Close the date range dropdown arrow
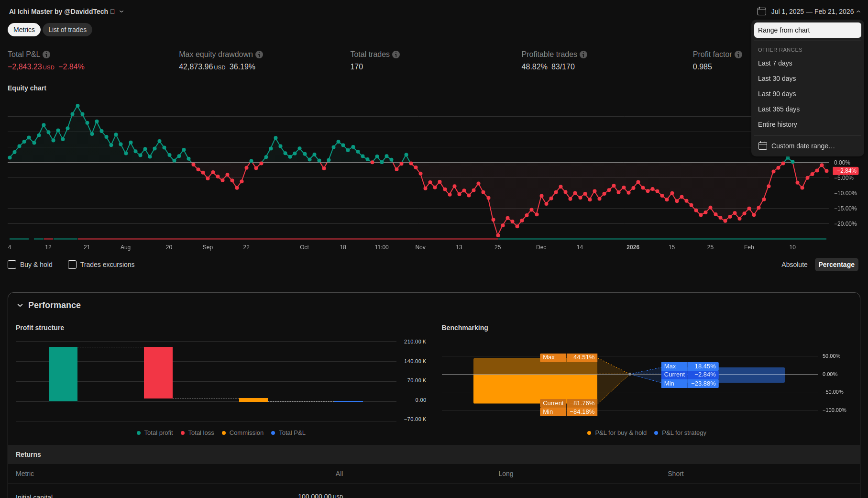 click(x=858, y=11)
